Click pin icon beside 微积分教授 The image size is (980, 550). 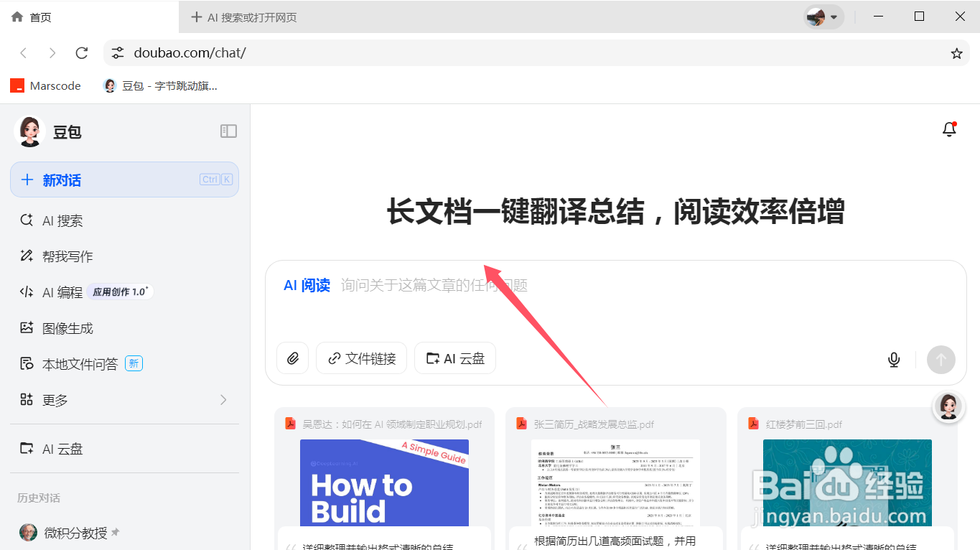pos(115,532)
